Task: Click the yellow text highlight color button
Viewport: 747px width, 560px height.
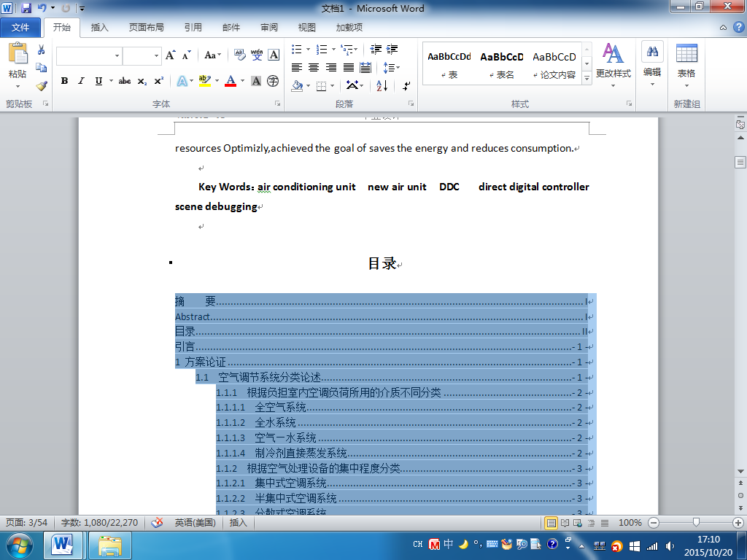Action: tap(205, 81)
